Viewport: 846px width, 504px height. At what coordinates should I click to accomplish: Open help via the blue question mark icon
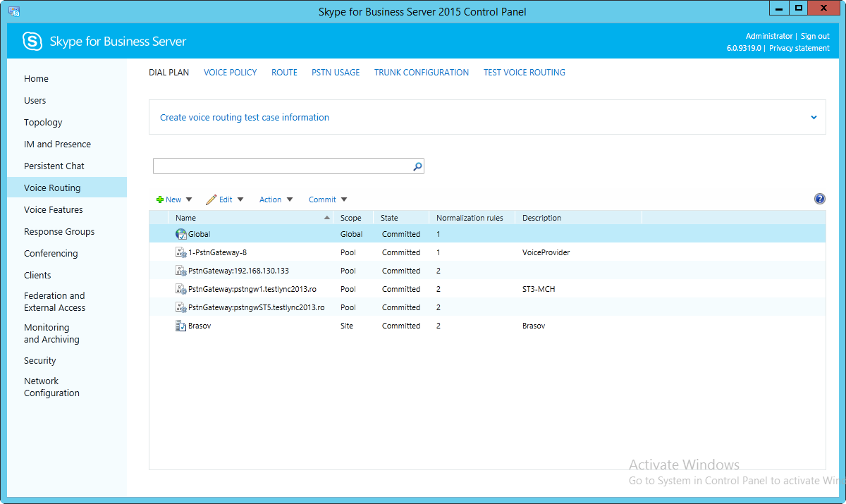[820, 199]
